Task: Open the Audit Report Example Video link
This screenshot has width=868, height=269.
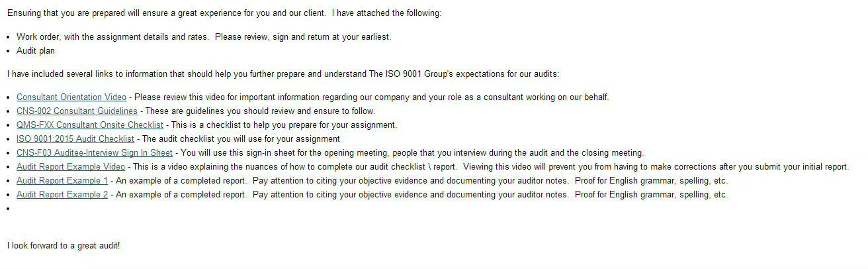Action: pos(71,167)
